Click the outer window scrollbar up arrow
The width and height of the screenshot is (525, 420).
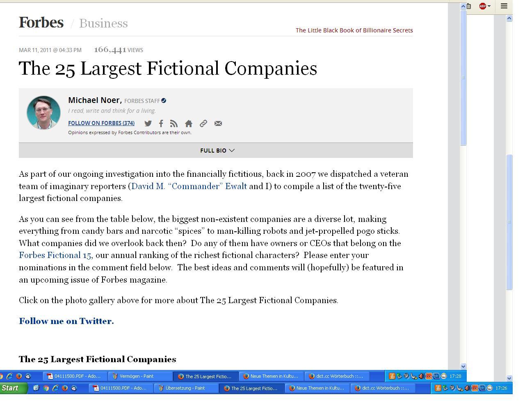tap(509, 18)
